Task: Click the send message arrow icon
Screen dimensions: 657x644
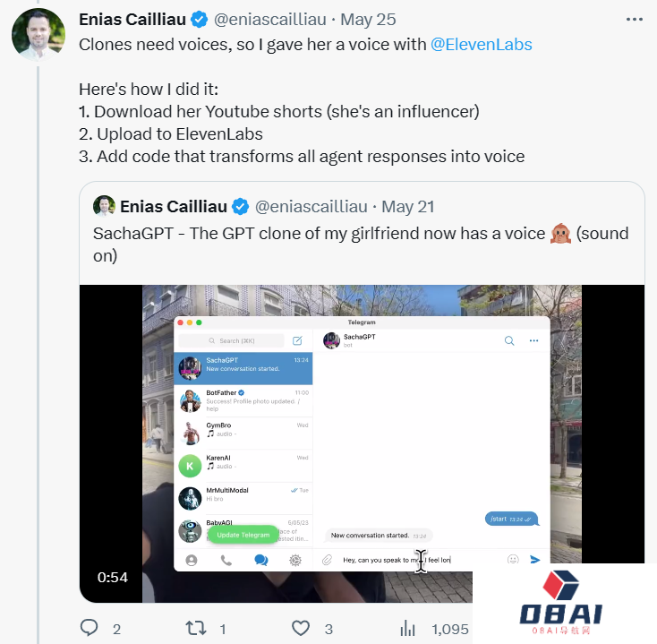Action: tap(535, 560)
